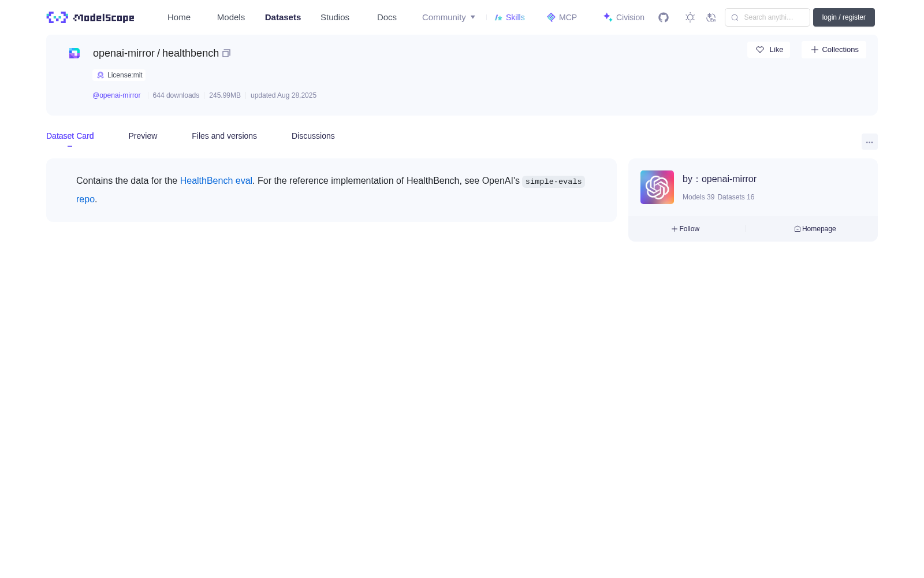Screen dimensions: 924x578
Task: Open the GitHub icon link
Action: click(664, 17)
